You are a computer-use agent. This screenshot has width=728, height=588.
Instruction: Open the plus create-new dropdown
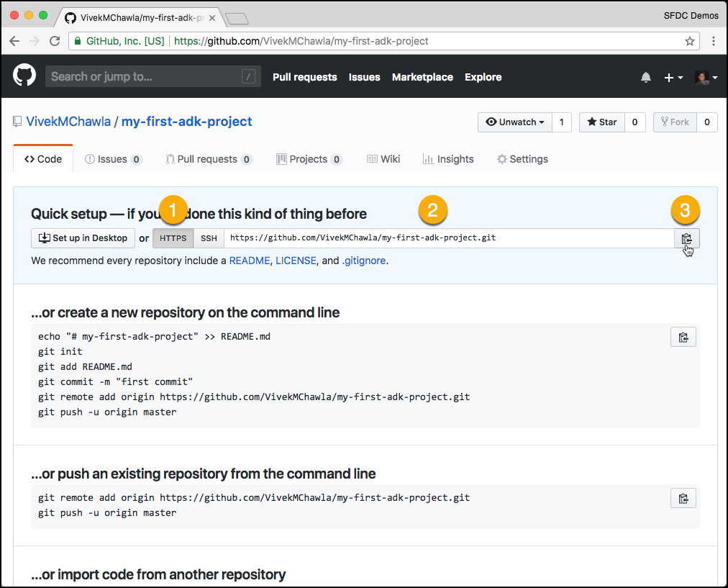pyautogui.click(x=673, y=78)
